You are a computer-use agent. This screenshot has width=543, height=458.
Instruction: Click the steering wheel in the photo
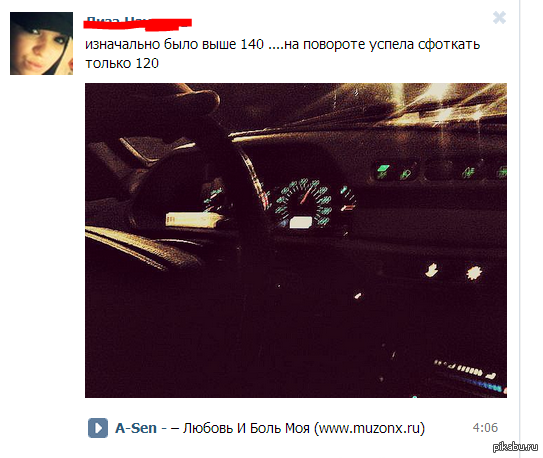pos(194,194)
